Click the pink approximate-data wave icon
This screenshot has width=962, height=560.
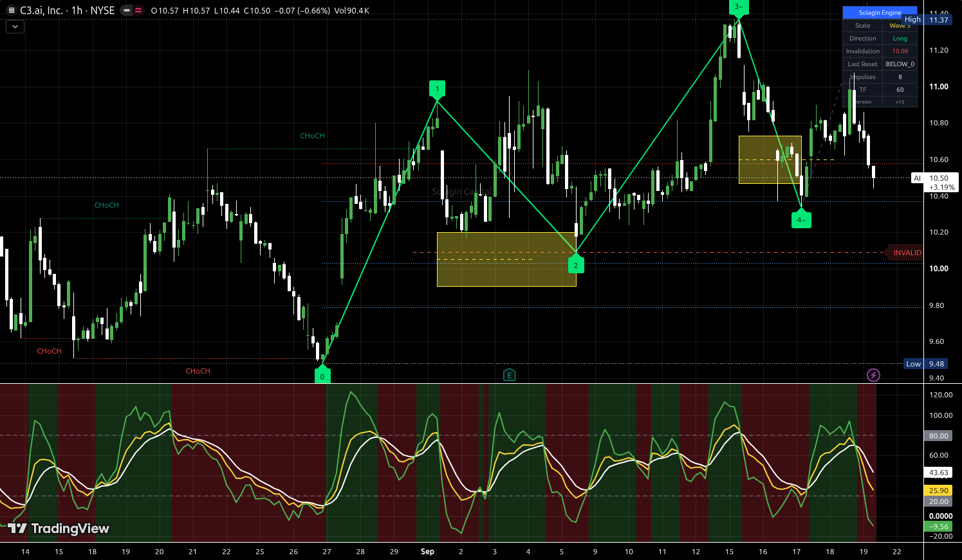click(138, 10)
